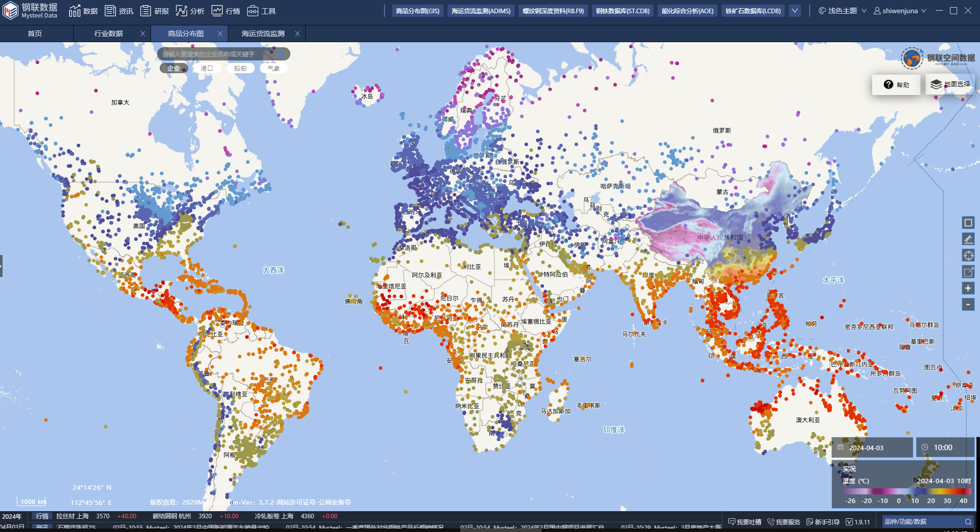This screenshot has height=532, width=980.
Task: Open the 地图选择 map layer selector
Action: tap(950, 84)
